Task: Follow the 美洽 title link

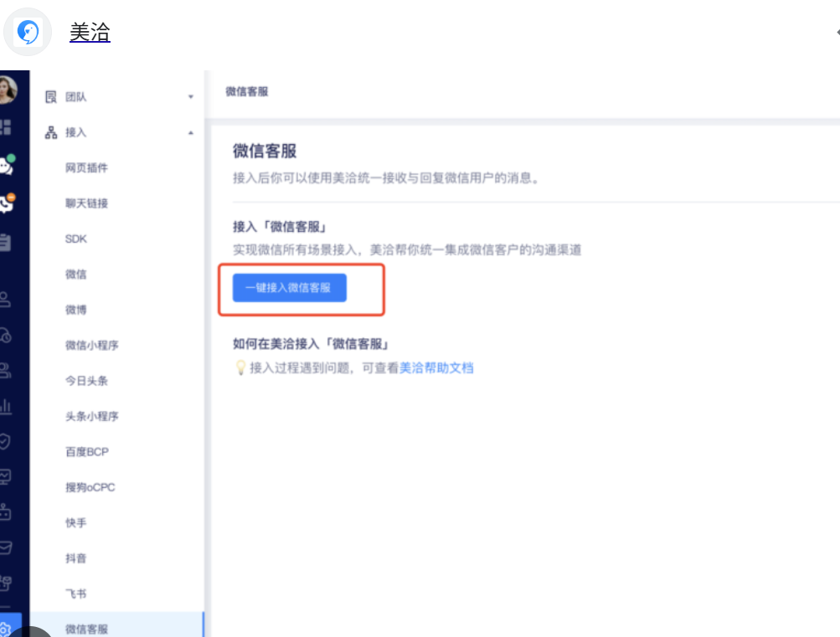Action: click(x=90, y=32)
